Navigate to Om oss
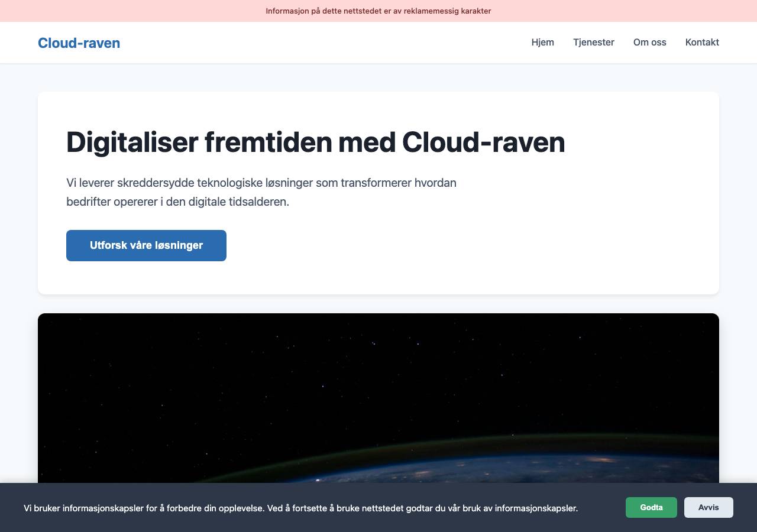 point(649,42)
